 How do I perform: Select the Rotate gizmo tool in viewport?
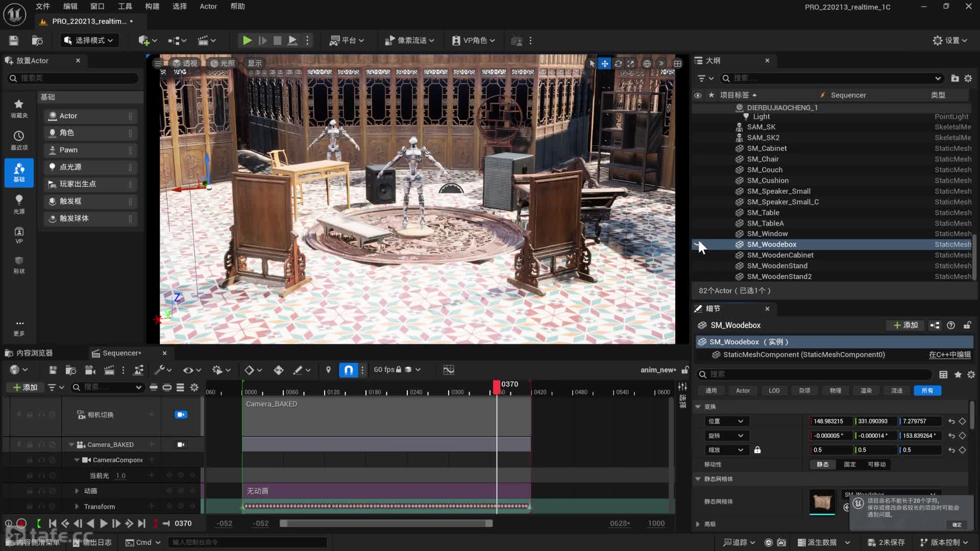[618, 63]
